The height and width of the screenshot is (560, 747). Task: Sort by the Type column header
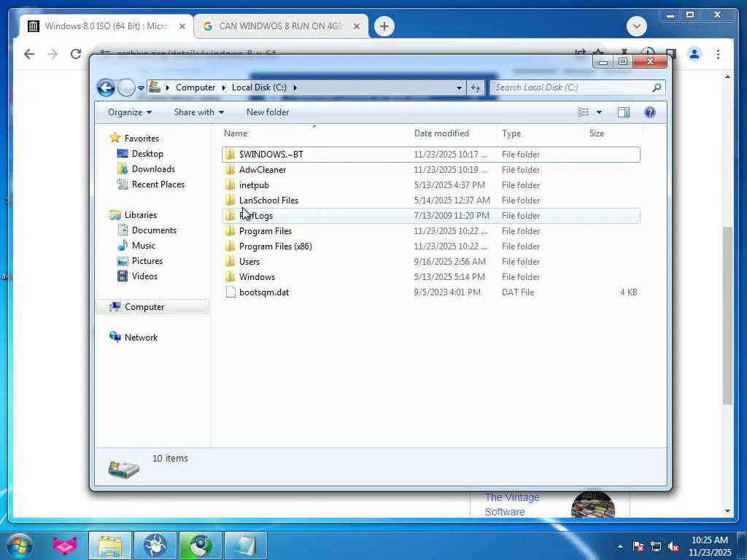541,133
